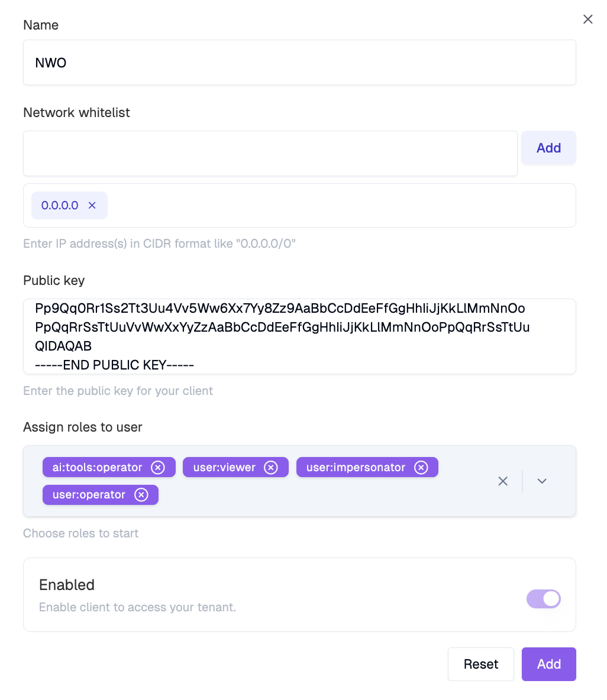Close the client dialog
607x700 pixels.
tap(588, 19)
